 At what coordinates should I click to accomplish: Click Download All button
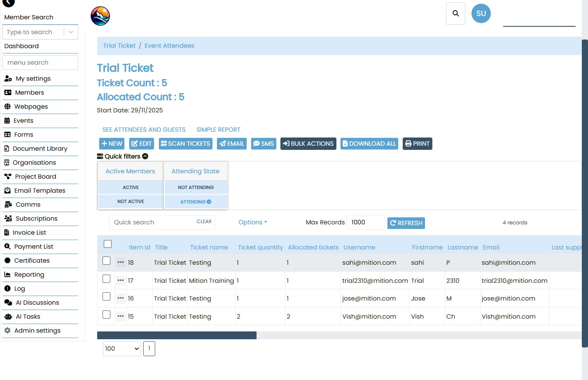(369, 144)
